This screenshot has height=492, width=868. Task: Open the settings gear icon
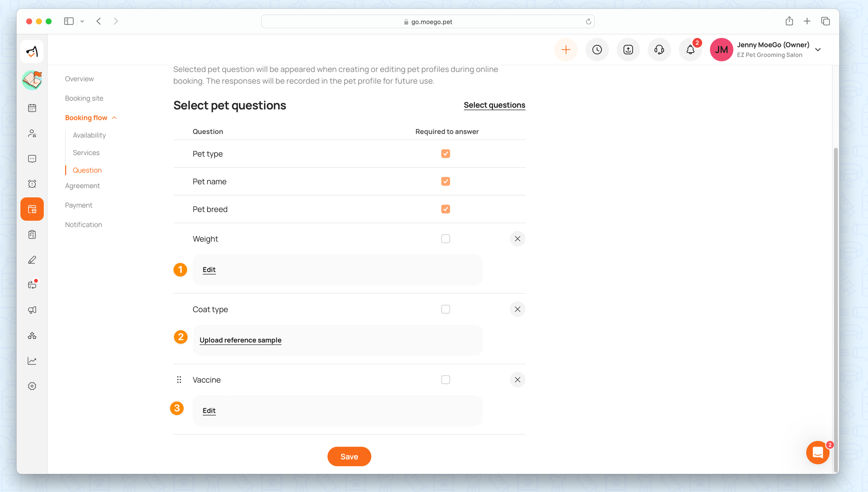(x=32, y=386)
